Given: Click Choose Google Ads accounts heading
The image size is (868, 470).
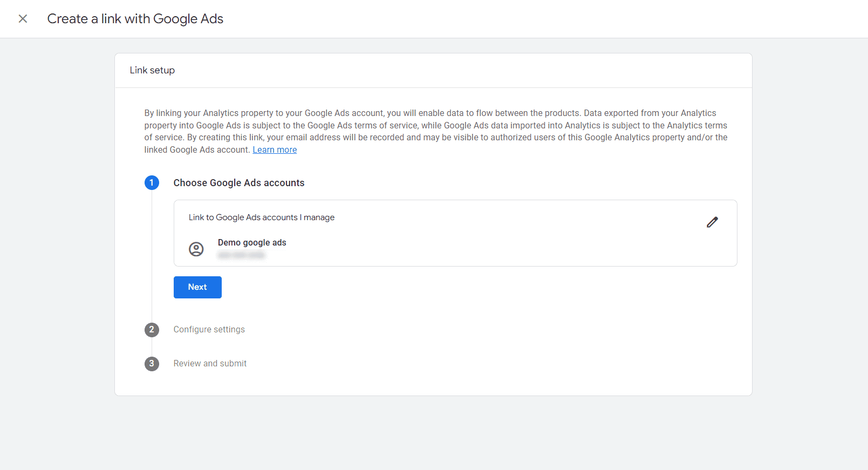Looking at the screenshot, I should pyautogui.click(x=239, y=183).
